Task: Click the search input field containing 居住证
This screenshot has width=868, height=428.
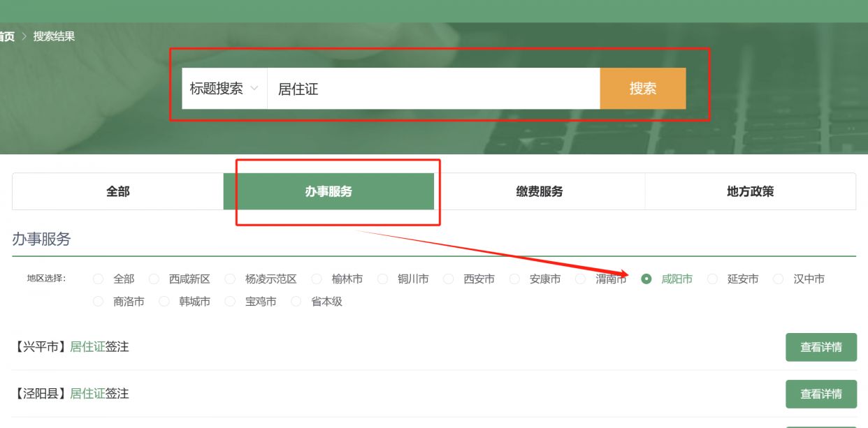Action: [433, 89]
